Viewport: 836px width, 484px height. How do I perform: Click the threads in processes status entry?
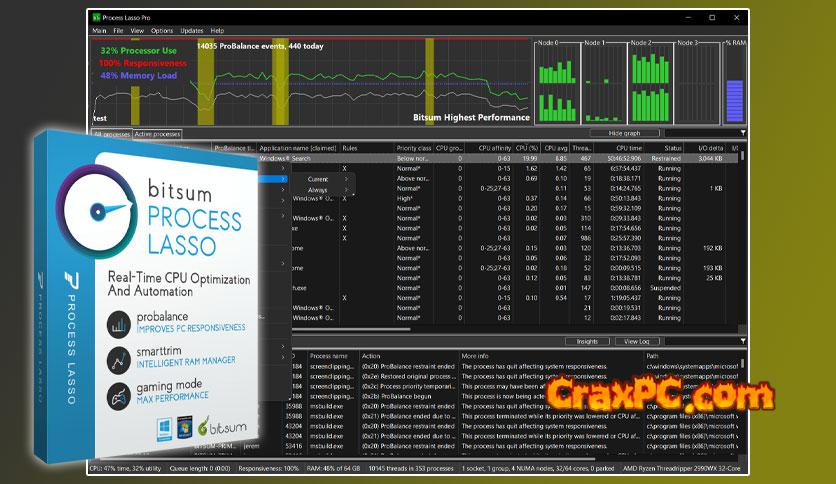tap(411, 469)
